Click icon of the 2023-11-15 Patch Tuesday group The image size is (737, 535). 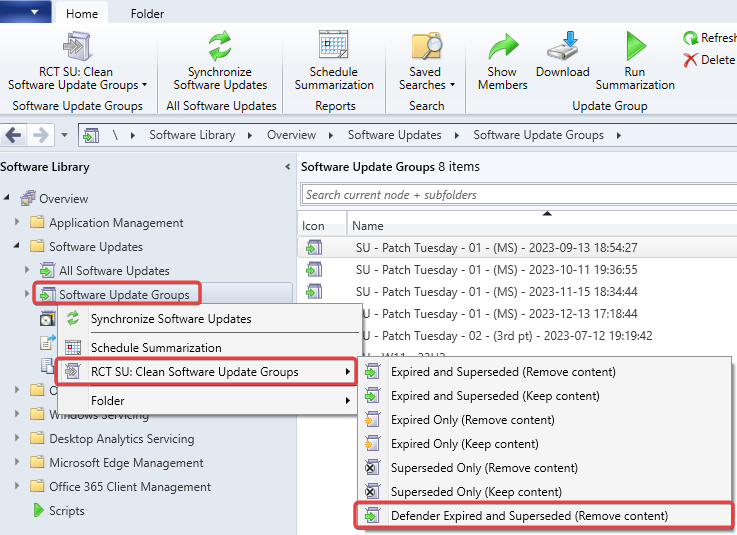tap(314, 291)
